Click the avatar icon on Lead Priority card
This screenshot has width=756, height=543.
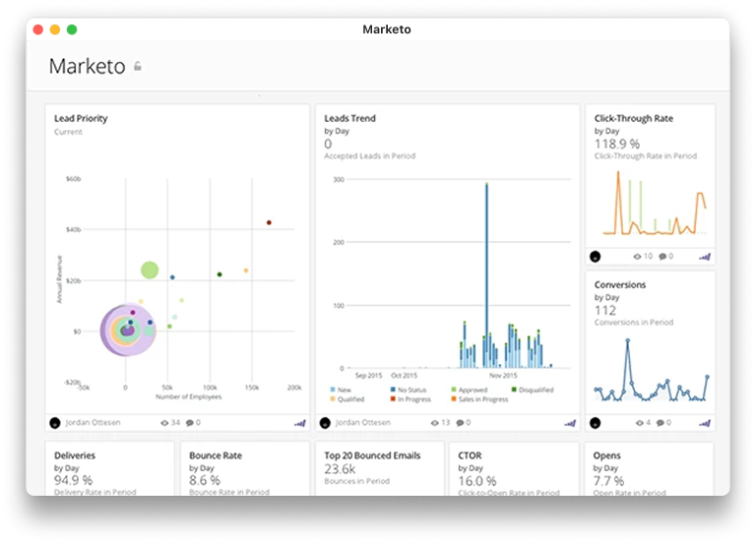click(55, 423)
